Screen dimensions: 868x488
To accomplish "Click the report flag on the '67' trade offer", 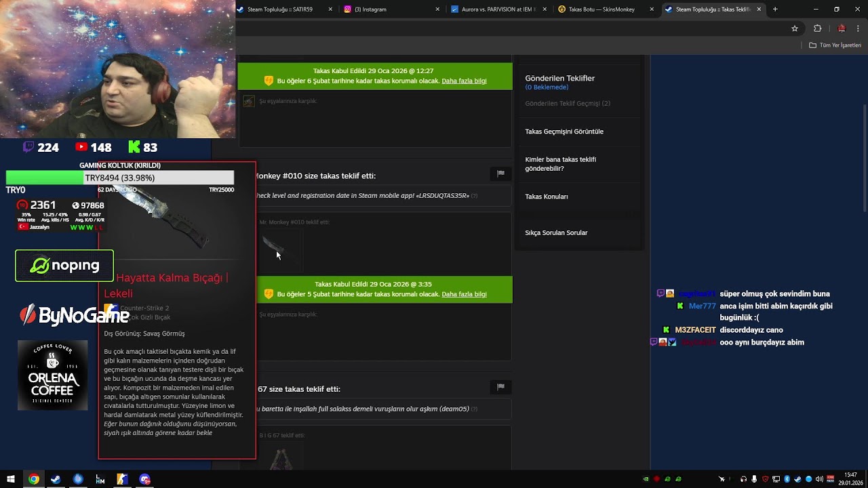I will [500, 387].
